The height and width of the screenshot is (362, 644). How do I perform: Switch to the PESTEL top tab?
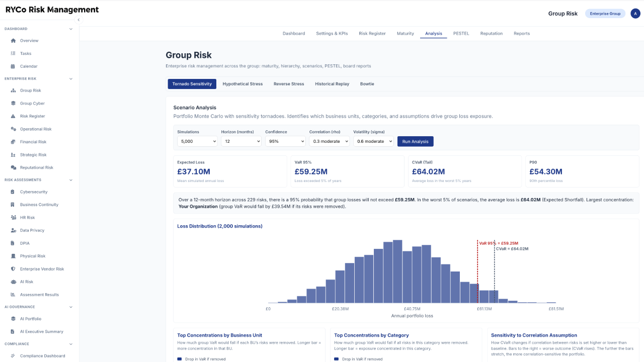(x=461, y=34)
